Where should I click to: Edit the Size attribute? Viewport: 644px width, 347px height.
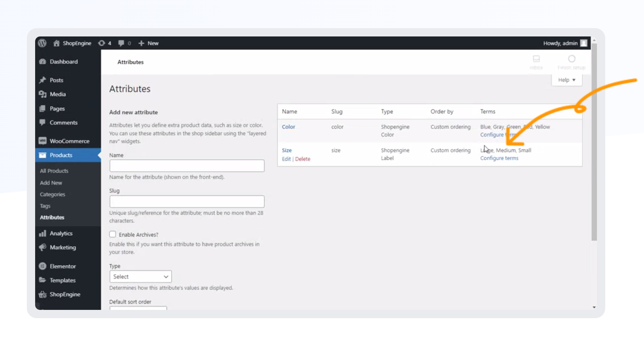[x=286, y=159]
